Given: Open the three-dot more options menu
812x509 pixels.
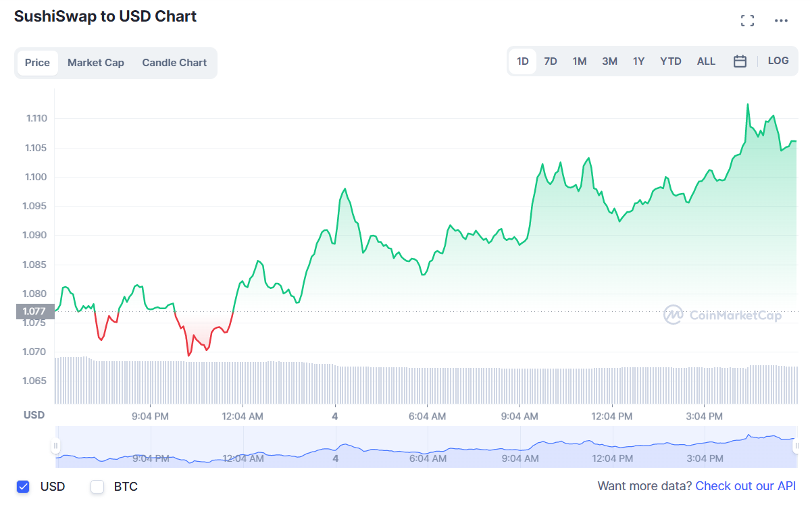Looking at the screenshot, I should pos(781,21).
